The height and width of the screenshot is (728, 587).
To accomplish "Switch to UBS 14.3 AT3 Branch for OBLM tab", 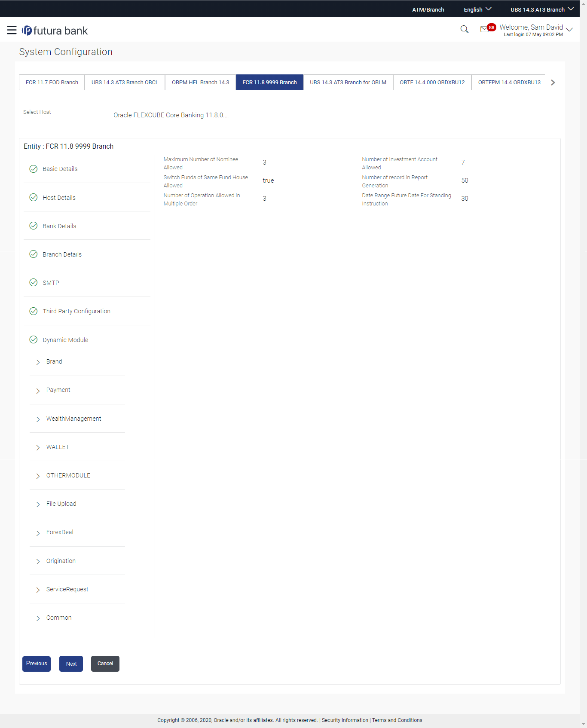I will [348, 82].
